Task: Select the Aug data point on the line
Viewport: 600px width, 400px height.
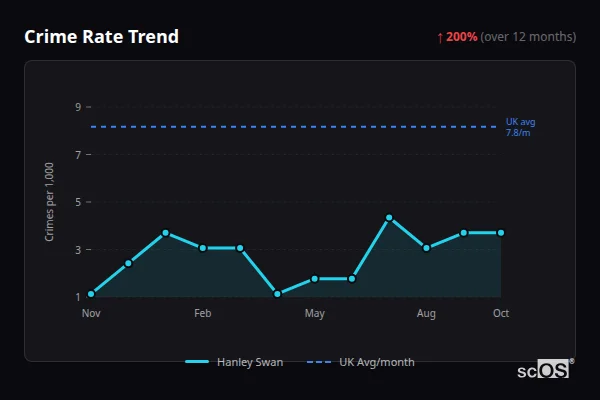Action: pyautogui.click(x=426, y=248)
